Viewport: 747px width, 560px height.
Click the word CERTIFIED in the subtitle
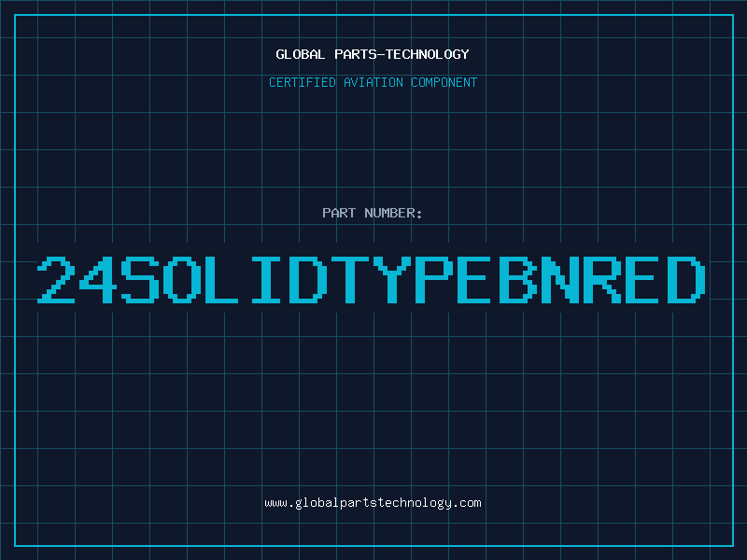303,82
